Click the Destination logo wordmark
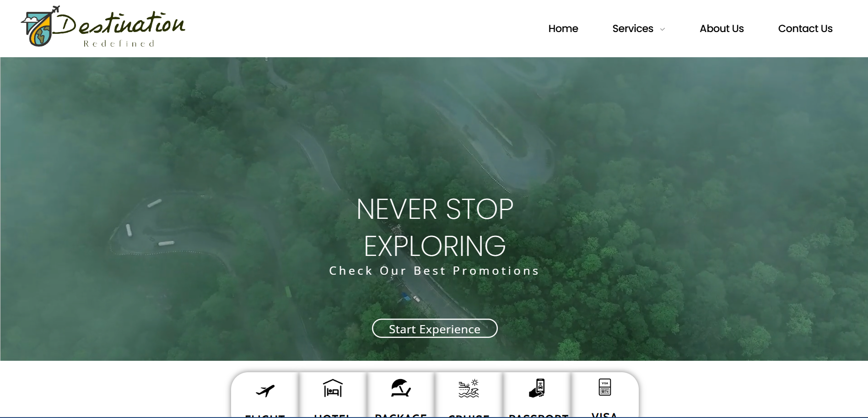868x418 pixels. click(x=120, y=24)
